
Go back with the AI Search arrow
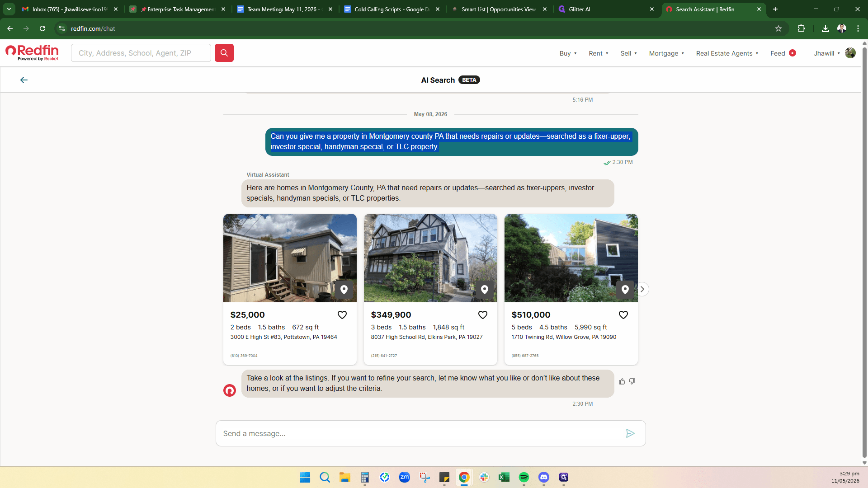coord(24,80)
